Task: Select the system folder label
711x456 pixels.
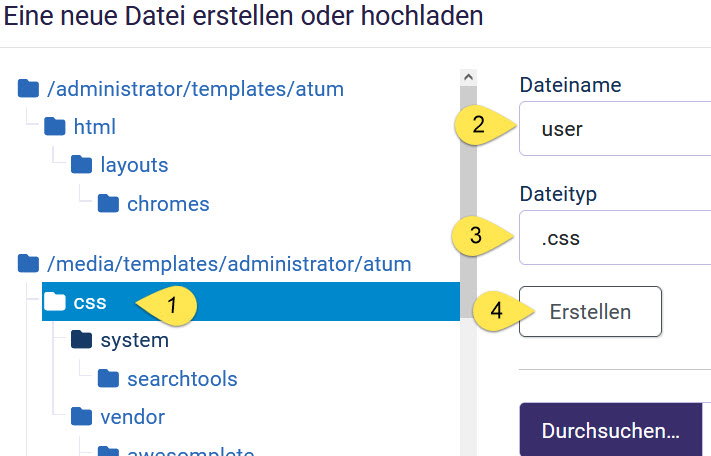Action: (134, 341)
